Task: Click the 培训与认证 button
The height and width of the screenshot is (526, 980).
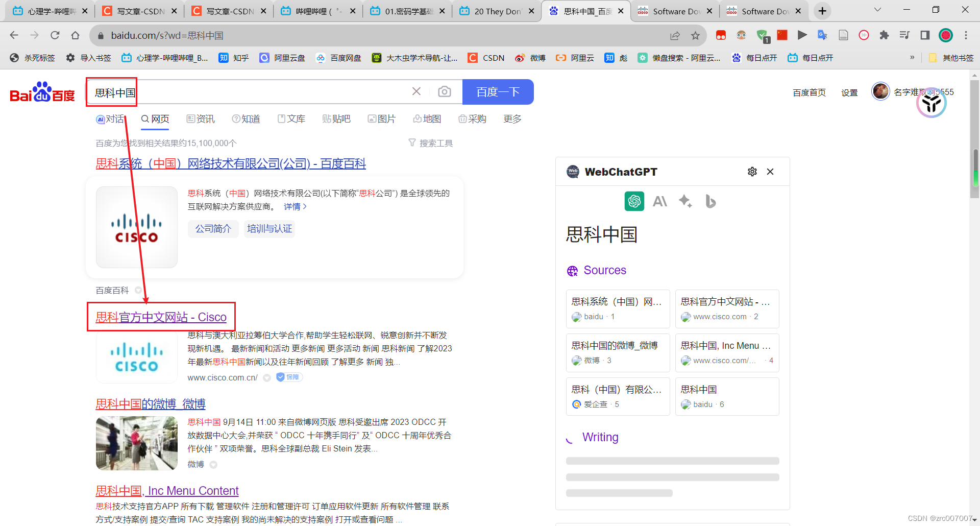Action: 269,229
